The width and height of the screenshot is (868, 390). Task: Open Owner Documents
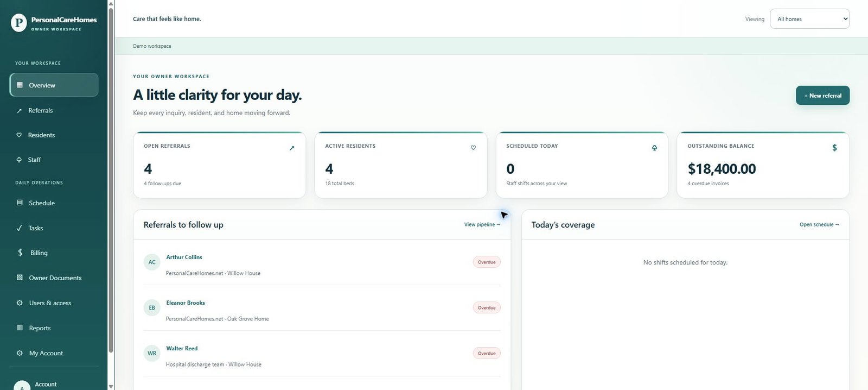(x=54, y=278)
